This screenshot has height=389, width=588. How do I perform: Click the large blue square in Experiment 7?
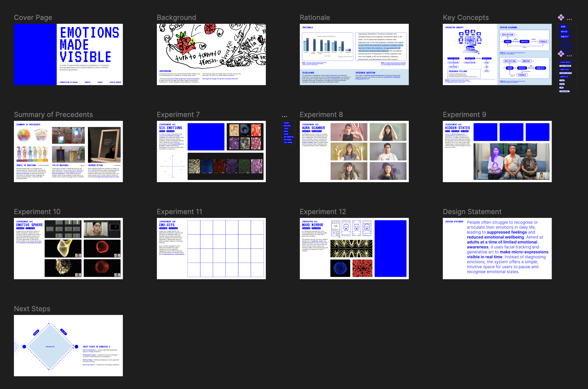(x=206, y=137)
